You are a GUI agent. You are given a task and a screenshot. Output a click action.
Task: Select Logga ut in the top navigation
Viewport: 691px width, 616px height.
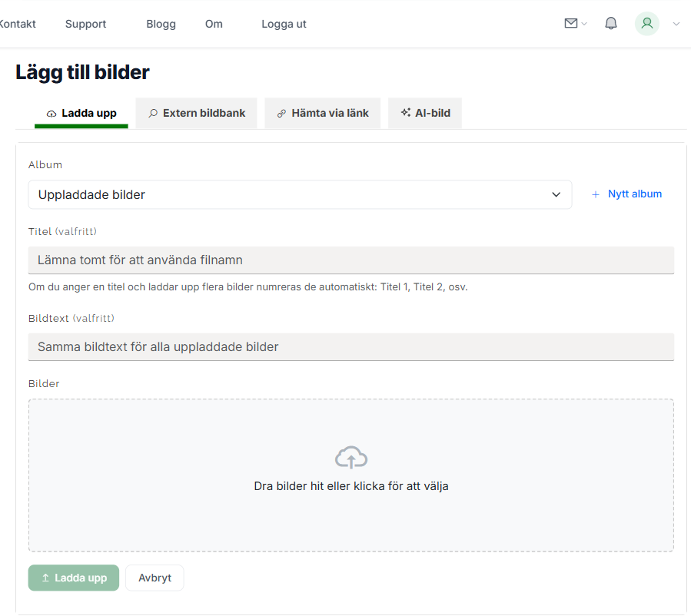[283, 24]
